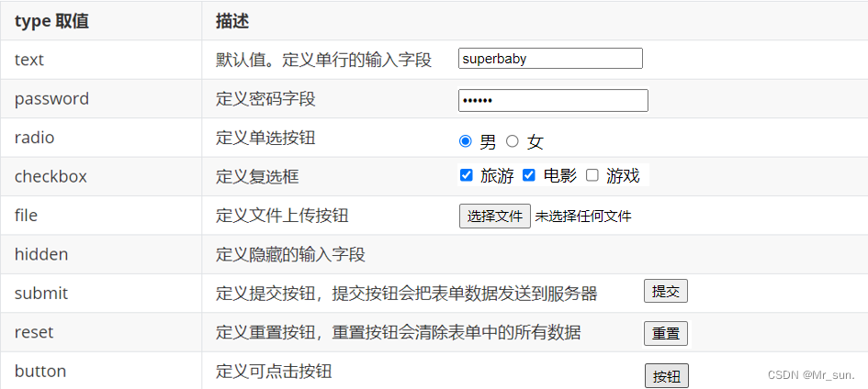
Task: Click the text 未选择任何文件
Action: pyautogui.click(x=583, y=216)
